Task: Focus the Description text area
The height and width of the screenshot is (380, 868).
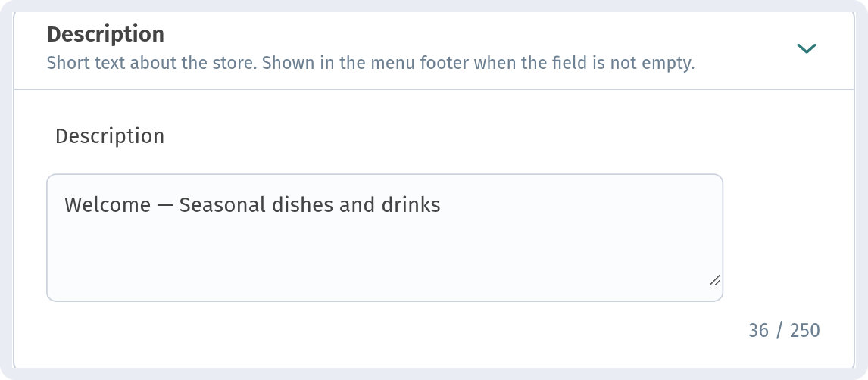Action: (x=385, y=238)
